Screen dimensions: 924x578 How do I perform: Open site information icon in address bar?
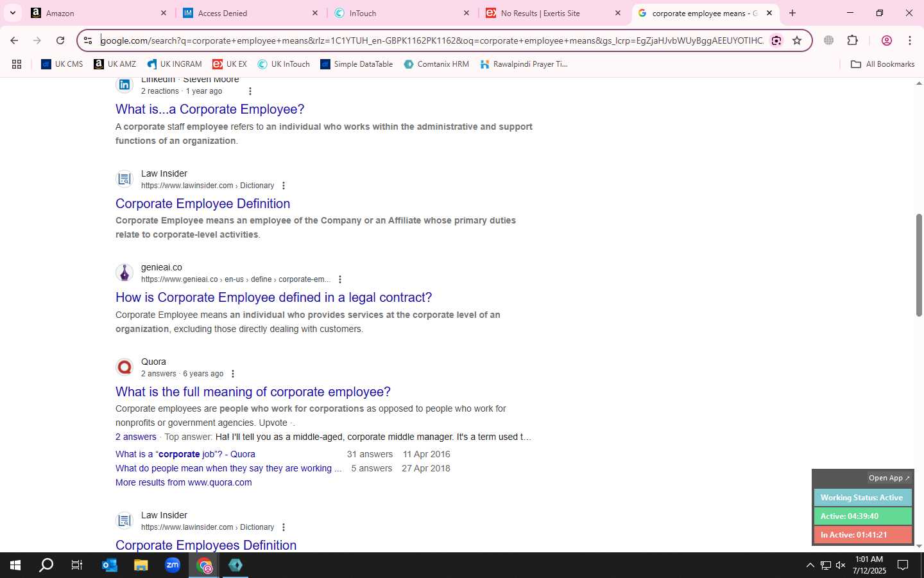(88, 40)
